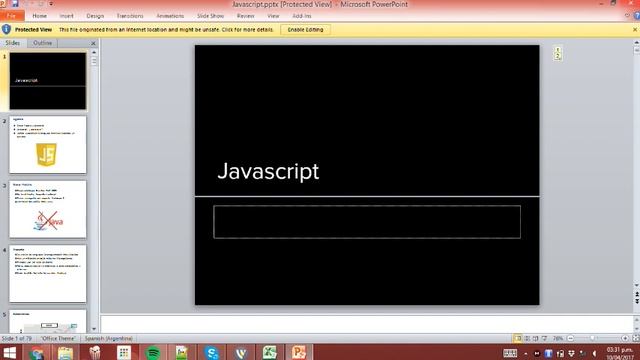This screenshot has height=360, width=640.
Task: Open the Popcorn Time taskbar icon
Action: pos(95,352)
